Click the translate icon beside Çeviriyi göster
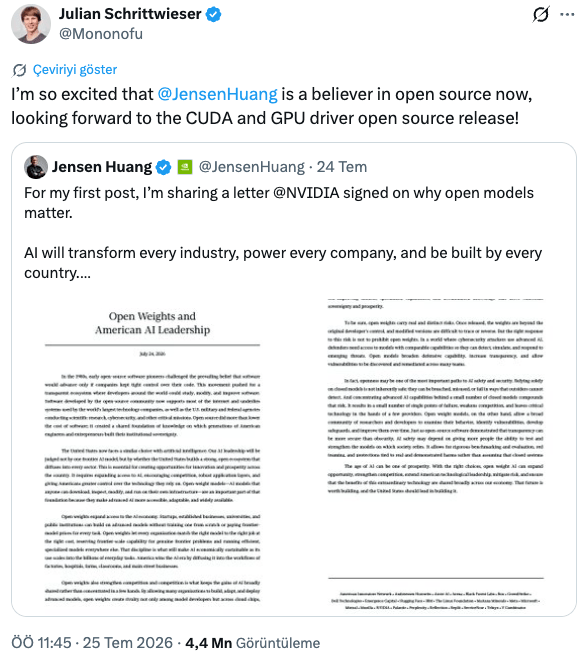 click(19, 70)
